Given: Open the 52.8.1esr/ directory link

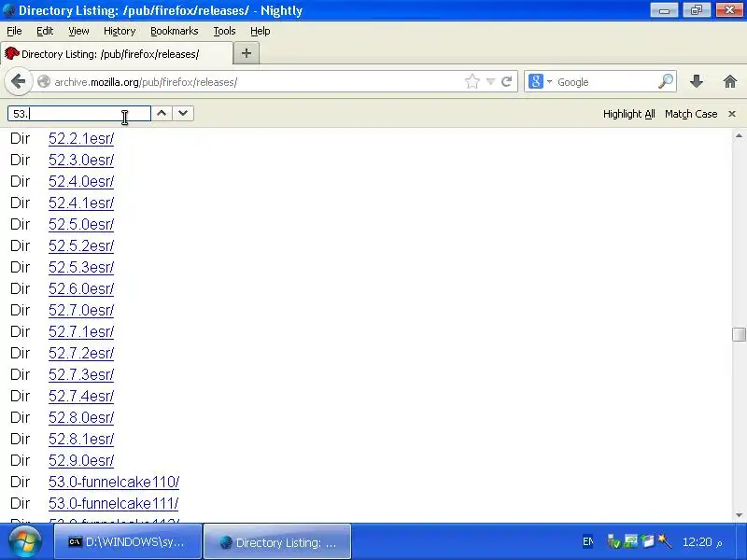Looking at the screenshot, I should pyautogui.click(x=81, y=439).
